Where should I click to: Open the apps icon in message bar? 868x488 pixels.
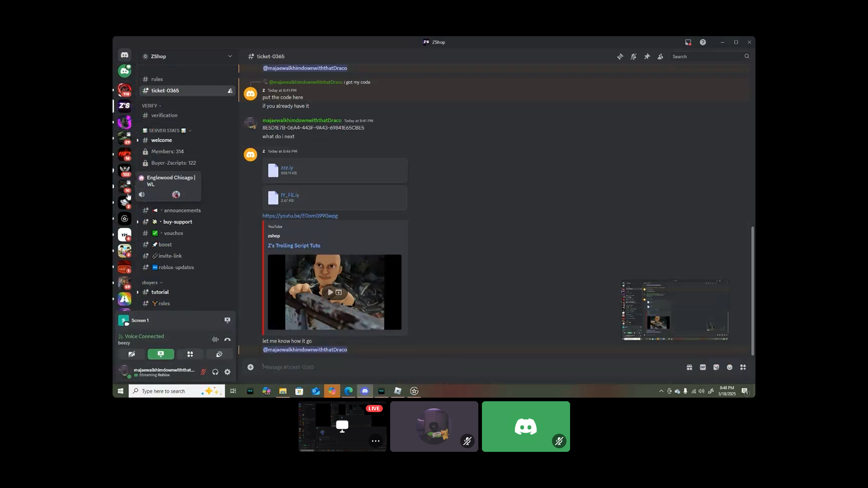tap(743, 367)
